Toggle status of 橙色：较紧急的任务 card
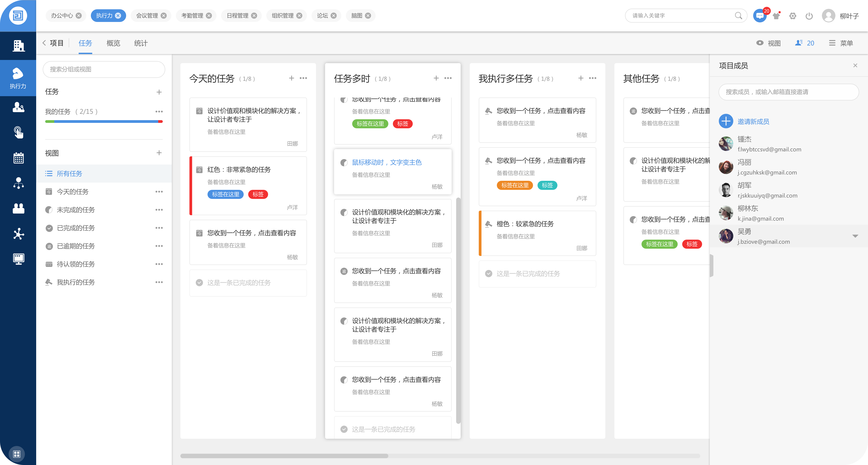The image size is (868, 465). [x=488, y=224]
